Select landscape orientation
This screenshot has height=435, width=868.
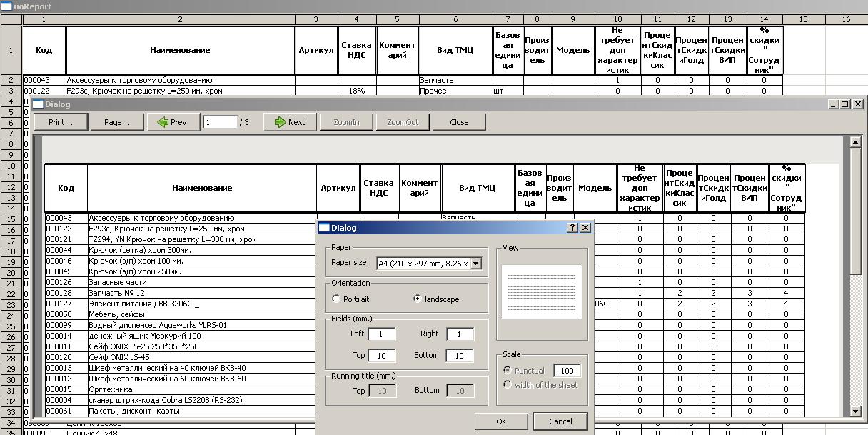tap(418, 299)
